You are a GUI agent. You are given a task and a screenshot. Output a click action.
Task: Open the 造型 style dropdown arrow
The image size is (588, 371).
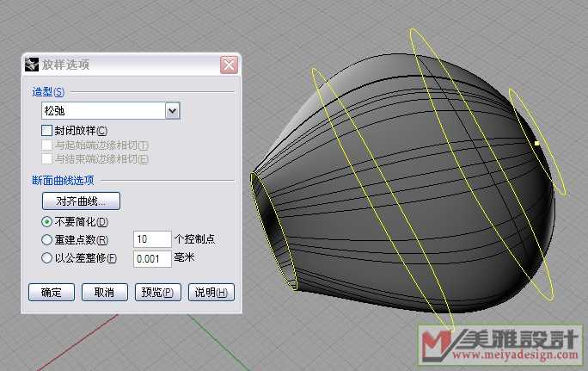[x=172, y=110]
